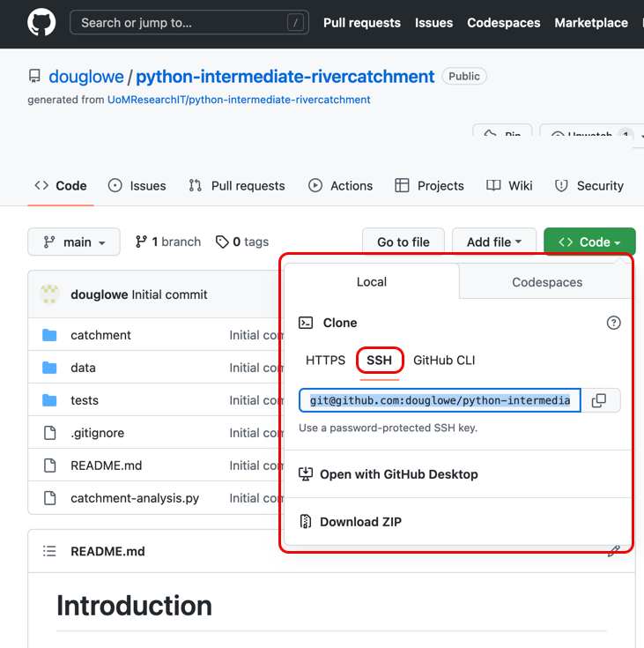This screenshot has width=644, height=648.
Task: Open Codespaces in the top navigation bar
Action: (x=504, y=23)
